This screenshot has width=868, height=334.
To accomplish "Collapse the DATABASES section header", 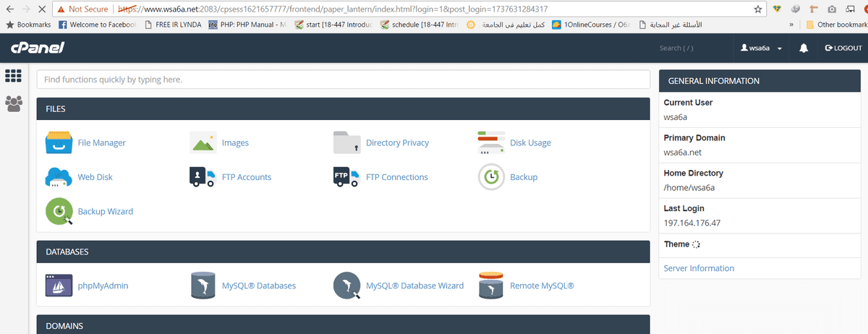I will pyautogui.click(x=343, y=252).
